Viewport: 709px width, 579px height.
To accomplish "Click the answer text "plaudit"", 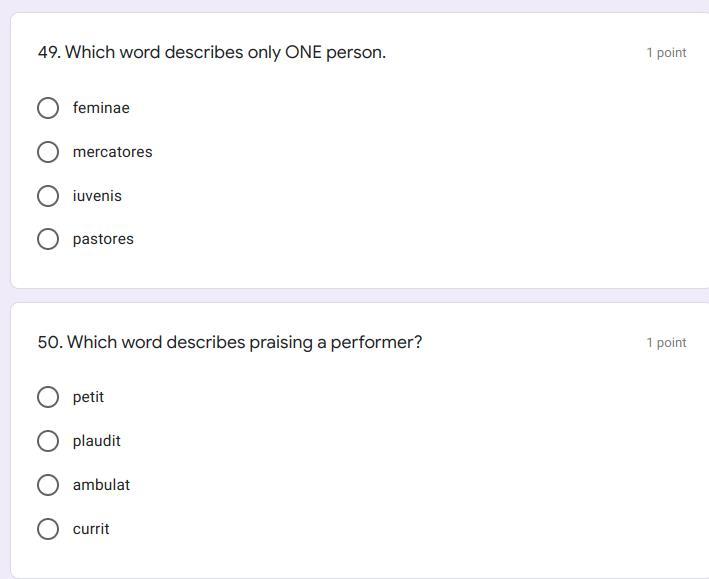I will point(96,441).
